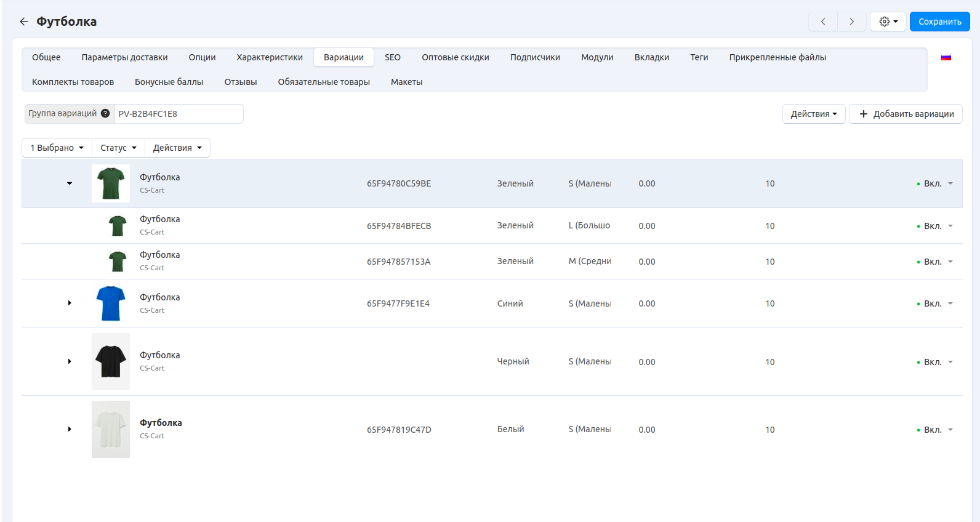980x522 pixels.
Task: Open the 1 Выбрано selection dropdown
Action: click(57, 148)
